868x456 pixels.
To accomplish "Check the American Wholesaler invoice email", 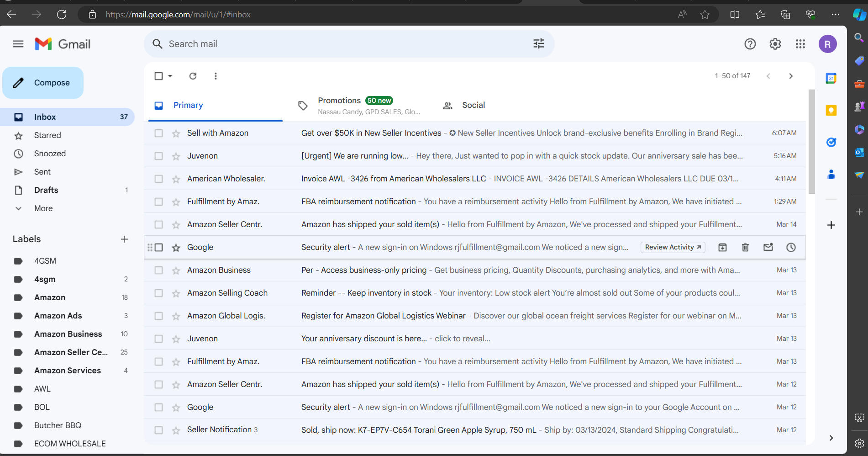I will click(158, 179).
